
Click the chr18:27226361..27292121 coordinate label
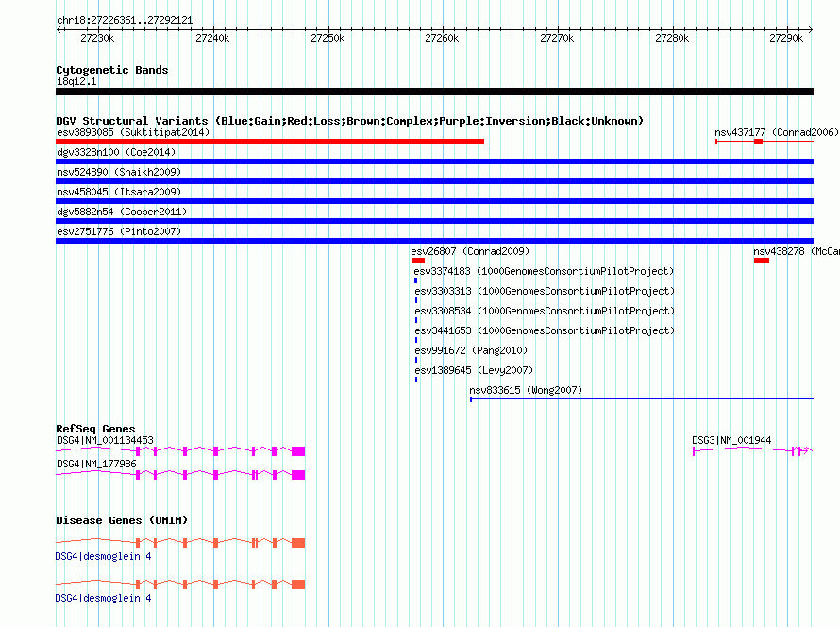125,21
